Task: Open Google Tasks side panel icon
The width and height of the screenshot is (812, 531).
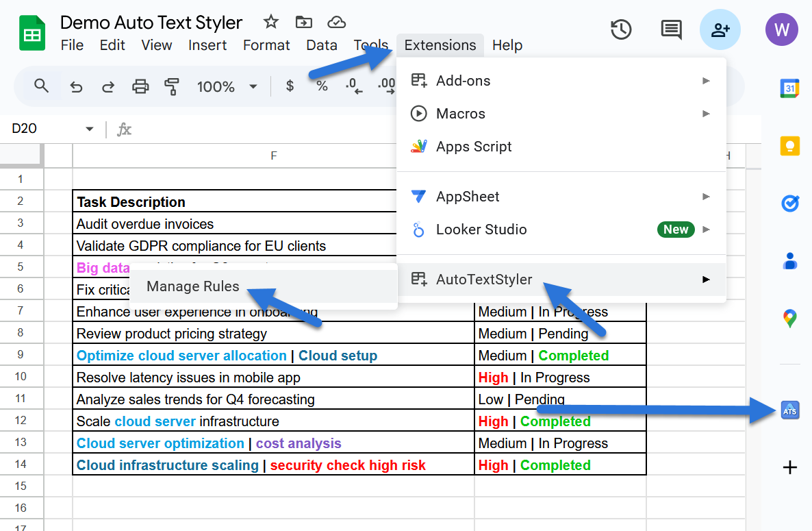Action: tap(789, 203)
